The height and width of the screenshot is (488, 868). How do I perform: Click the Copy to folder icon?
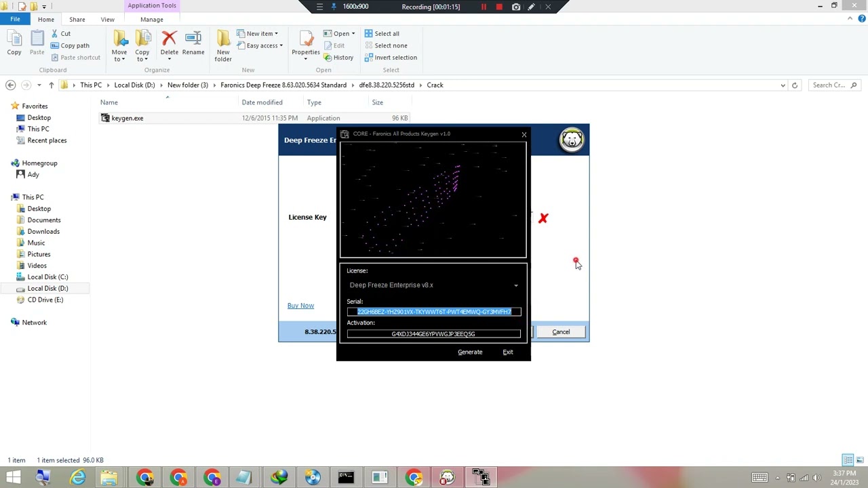[x=142, y=39]
